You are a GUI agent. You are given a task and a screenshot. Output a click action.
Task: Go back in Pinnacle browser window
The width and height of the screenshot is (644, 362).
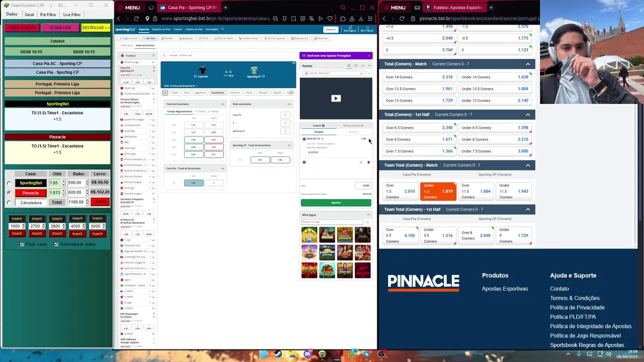coord(384,19)
